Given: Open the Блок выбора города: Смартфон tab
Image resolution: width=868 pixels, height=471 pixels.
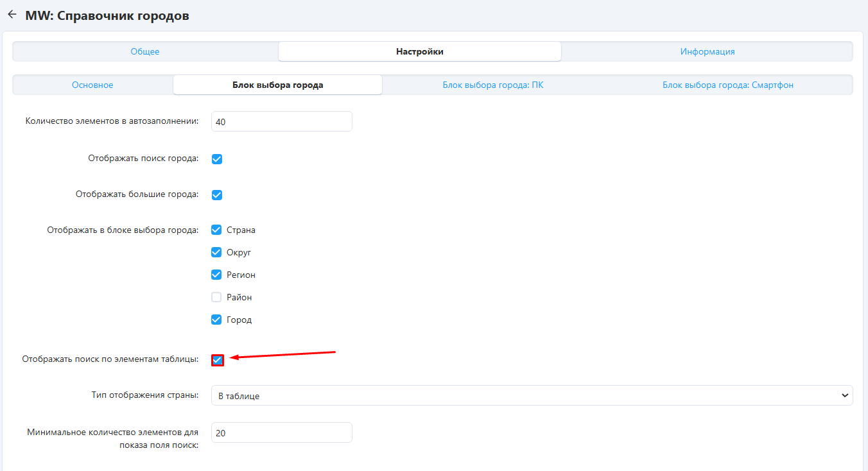Looking at the screenshot, I should click(x=727, y=85).
